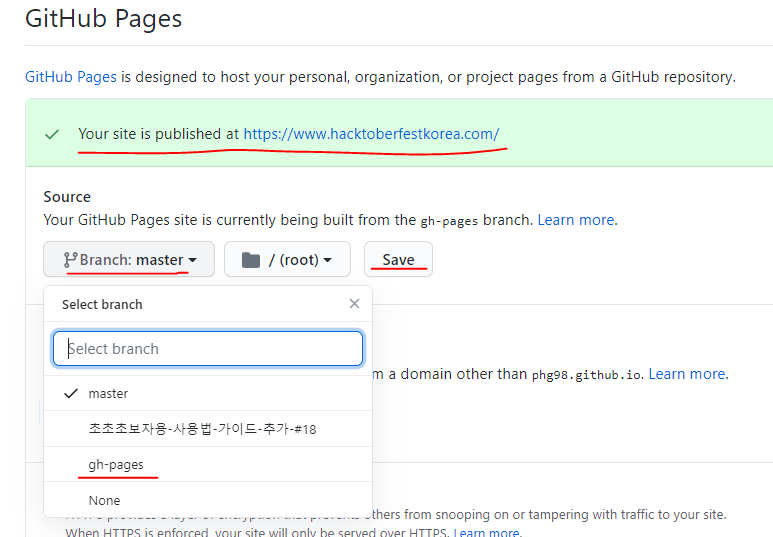Select the master branch option
773x537 pixels.
tap(208, 394)
